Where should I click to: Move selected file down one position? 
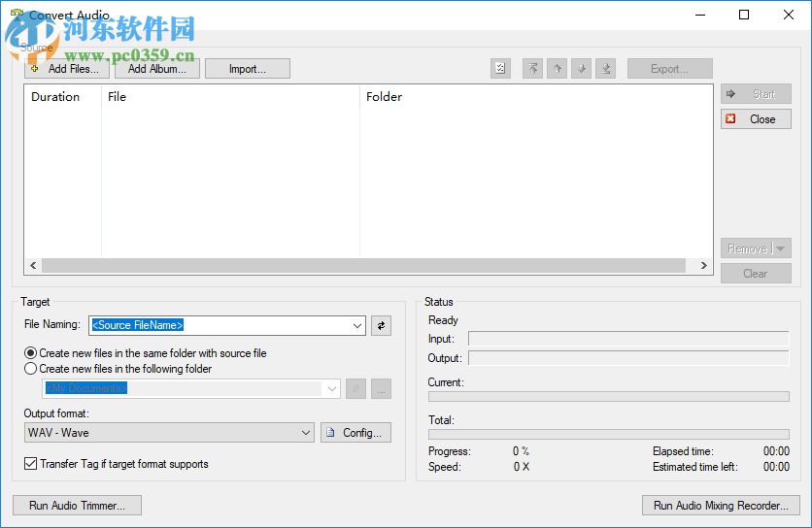tap(582, 68)
